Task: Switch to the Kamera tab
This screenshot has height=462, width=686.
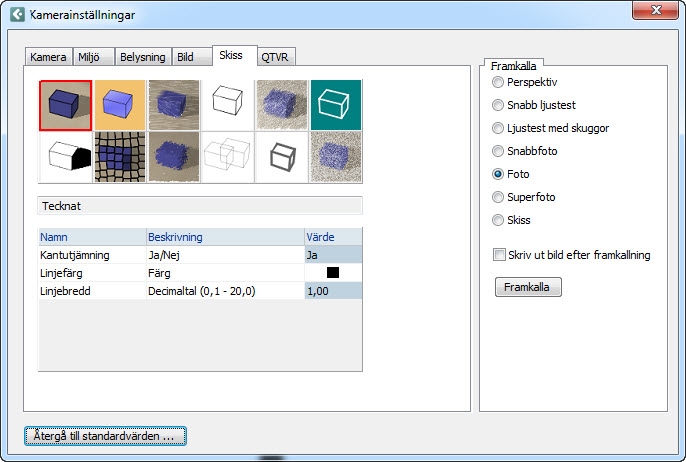Action: 46,57
